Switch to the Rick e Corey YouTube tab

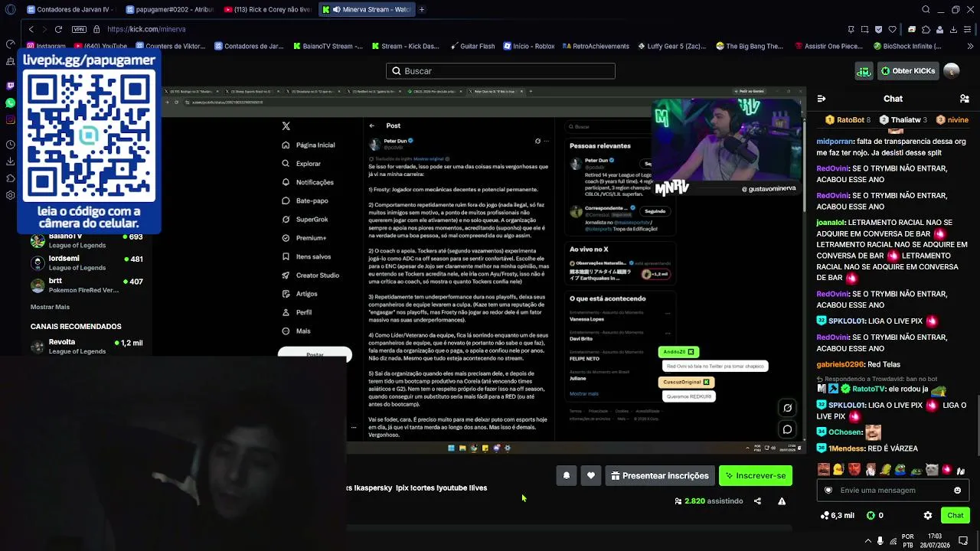[268, 9]
